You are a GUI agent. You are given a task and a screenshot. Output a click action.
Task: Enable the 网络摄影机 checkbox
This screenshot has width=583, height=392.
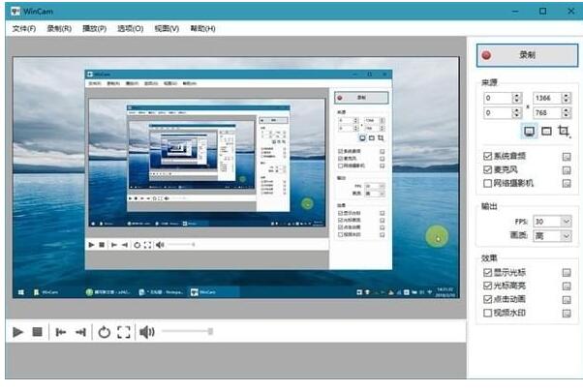click(487, 183)
